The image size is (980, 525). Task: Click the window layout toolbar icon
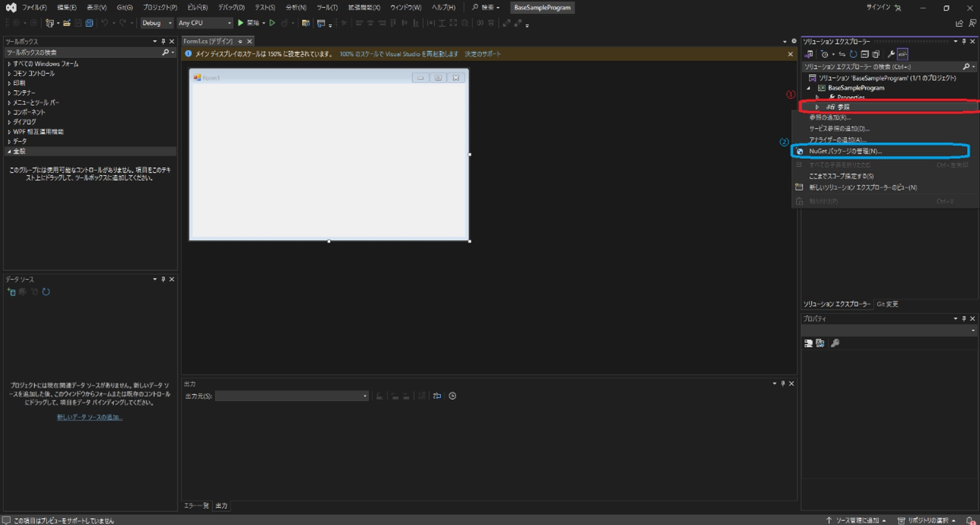point(321,23)
